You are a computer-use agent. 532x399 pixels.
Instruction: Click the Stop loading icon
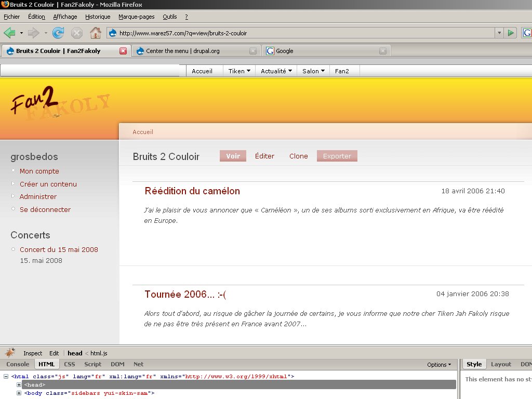tap(77, 33)
